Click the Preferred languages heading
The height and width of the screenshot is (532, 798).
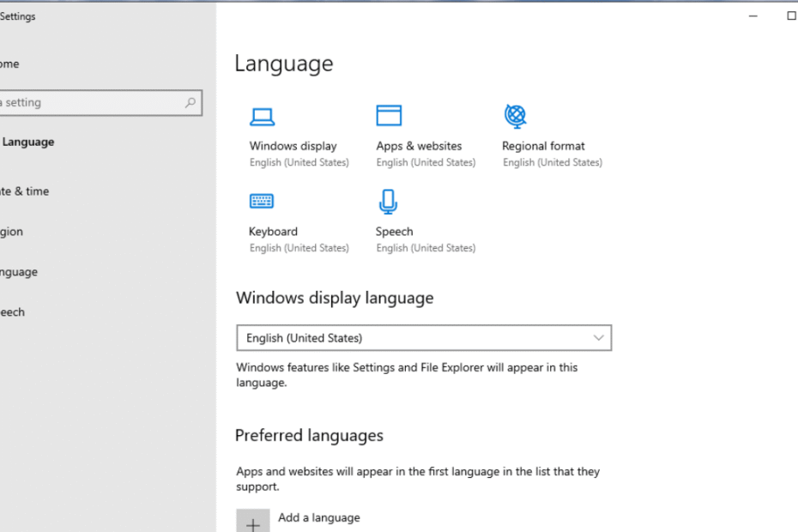(310, 436)
